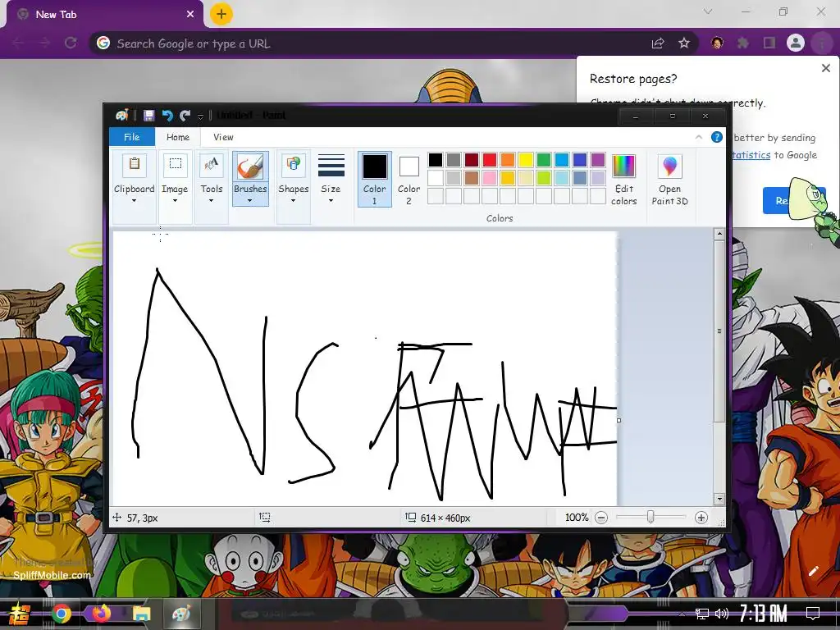
Task: Bookmark this page with the star icon
Action: [684, 43]
